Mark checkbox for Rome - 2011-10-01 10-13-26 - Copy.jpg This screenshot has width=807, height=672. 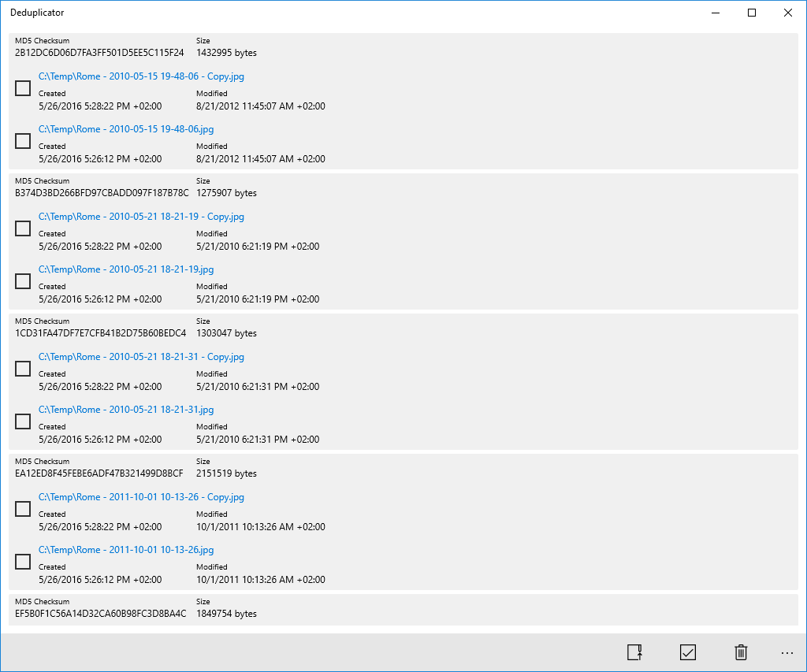point(23,509)
